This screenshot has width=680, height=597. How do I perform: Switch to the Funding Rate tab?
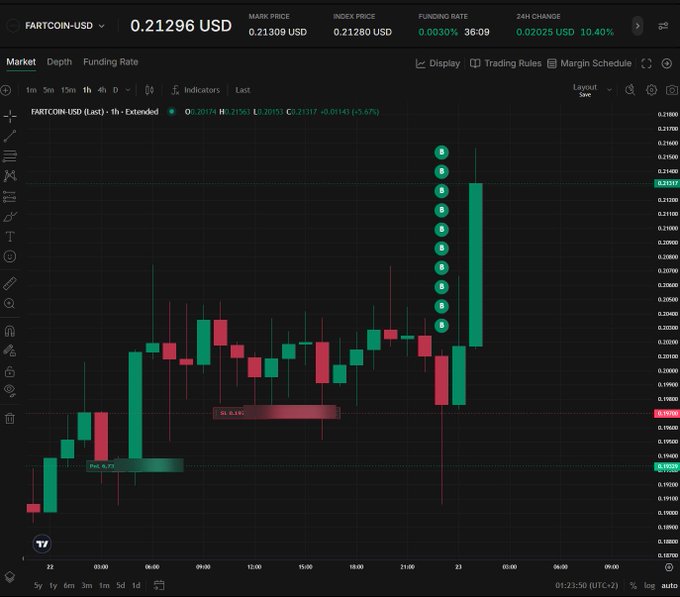[x=111, y=62]
